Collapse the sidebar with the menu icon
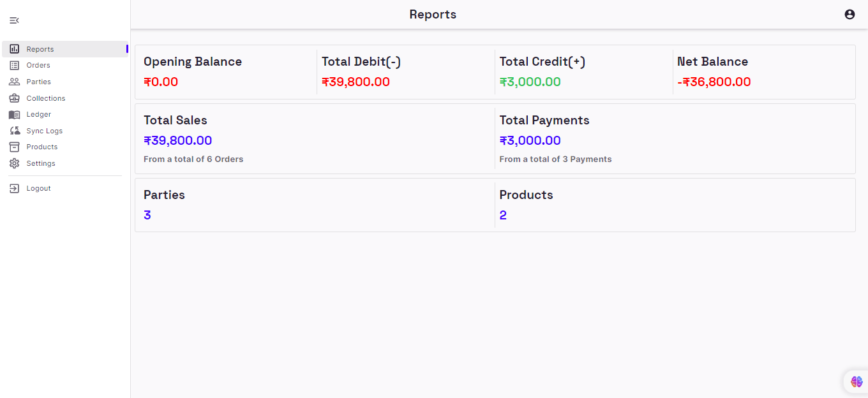Image resolution: width=868 pixels, height=398 pixels. coord(14,20)
